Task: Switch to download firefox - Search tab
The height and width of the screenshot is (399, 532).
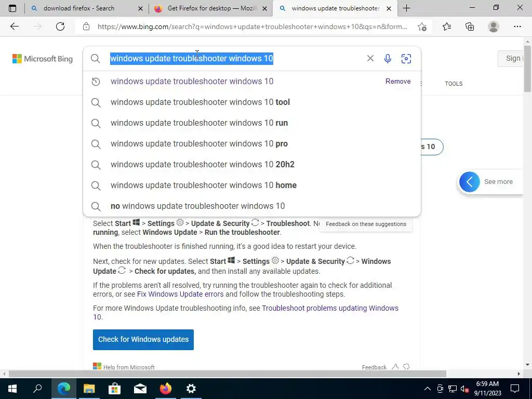Action: tap(79, 8)
